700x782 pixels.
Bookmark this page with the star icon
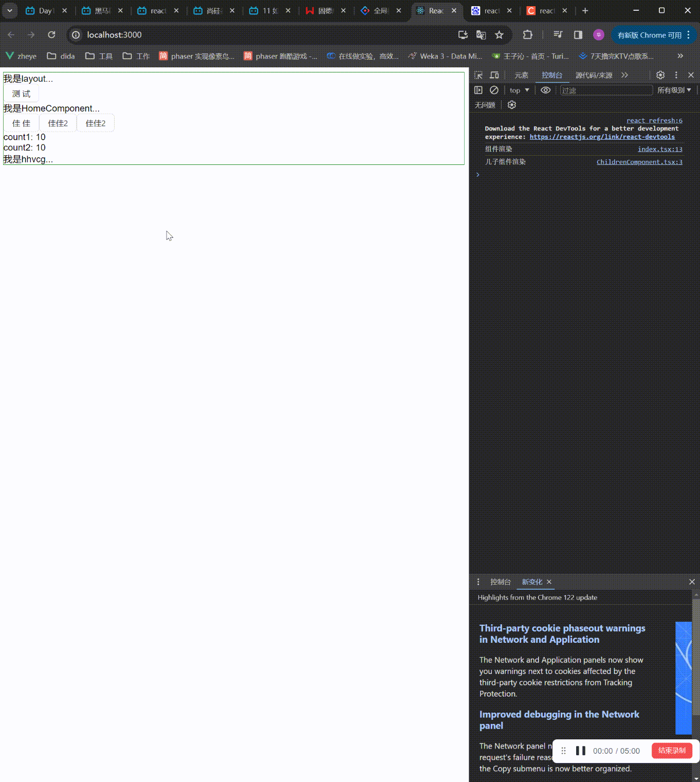[x=499, y=35]
